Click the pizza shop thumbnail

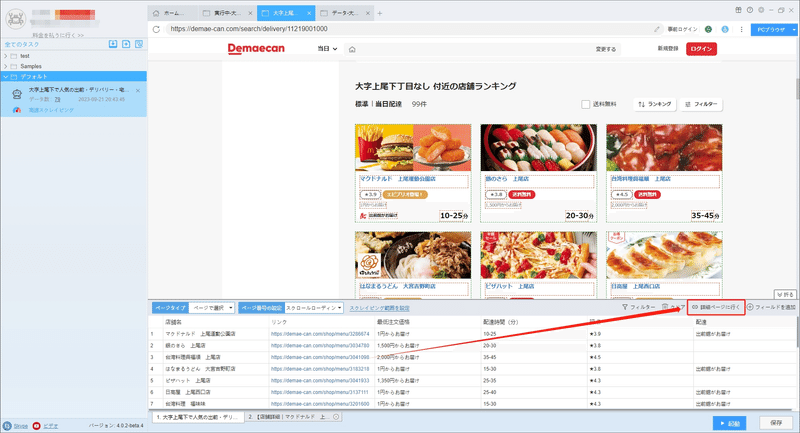538,255
